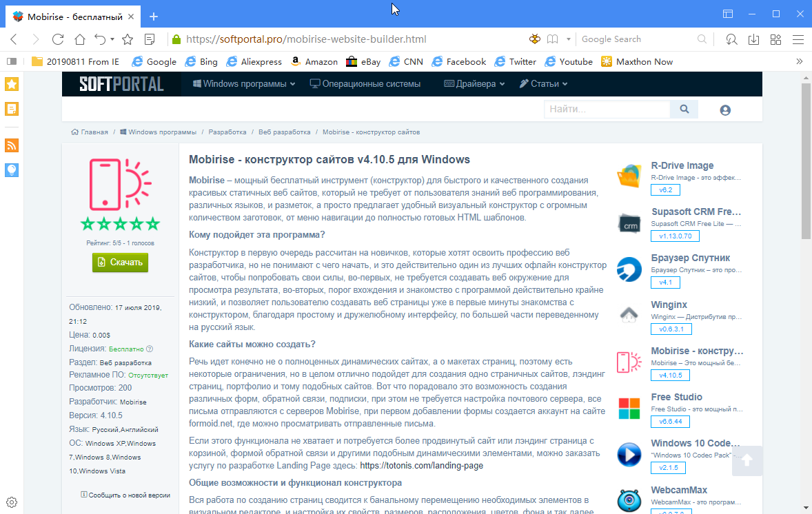Show more bookmarks with the overflow chevron

click(799, 61)
